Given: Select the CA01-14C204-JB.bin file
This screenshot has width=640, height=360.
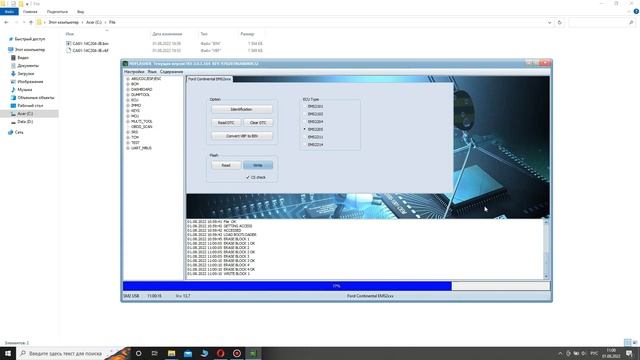Looking at the screenshot, I should point(90,43).
